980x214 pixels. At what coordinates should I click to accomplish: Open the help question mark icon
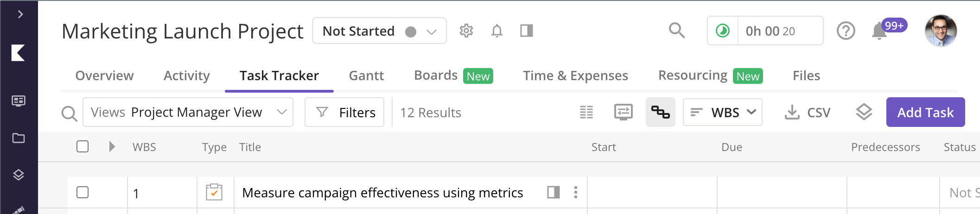[x=846, y=31]
